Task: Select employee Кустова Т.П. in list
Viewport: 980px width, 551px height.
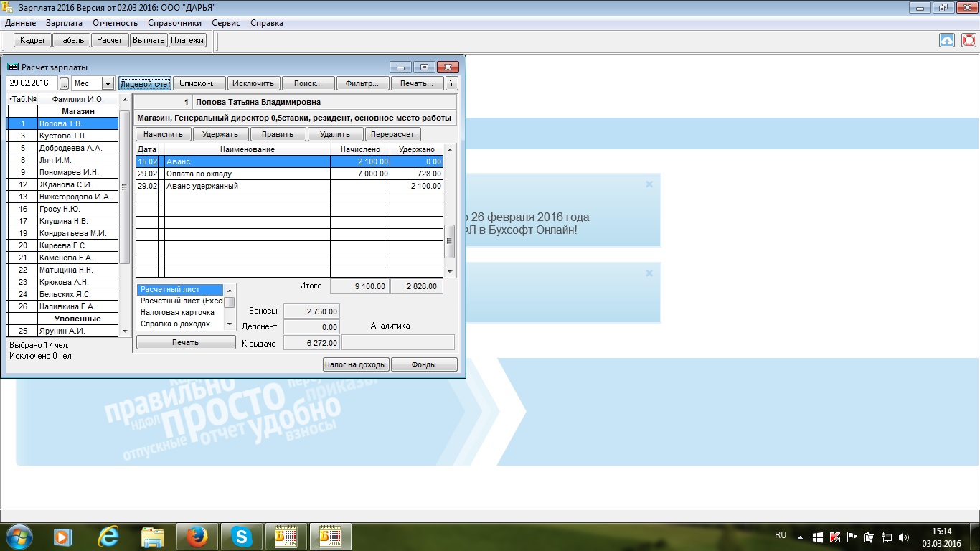Action: pos(63,136)
